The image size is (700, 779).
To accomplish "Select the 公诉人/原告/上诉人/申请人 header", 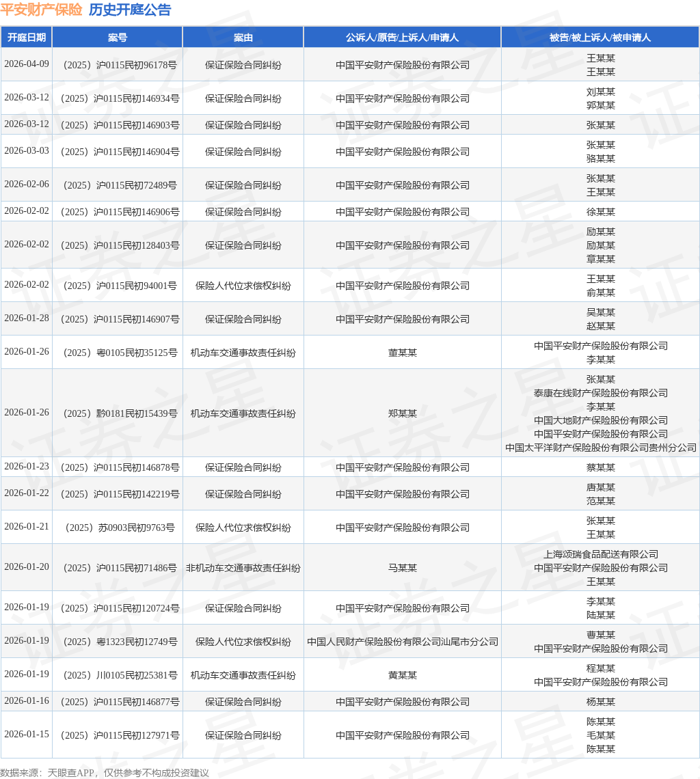I will click(x=402, y=38).
